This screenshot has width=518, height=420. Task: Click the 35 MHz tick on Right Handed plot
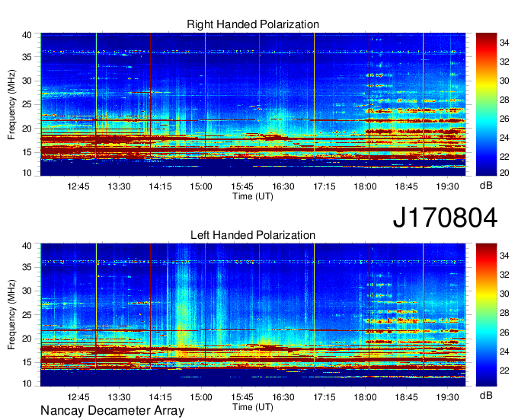[x=27, y=57]
